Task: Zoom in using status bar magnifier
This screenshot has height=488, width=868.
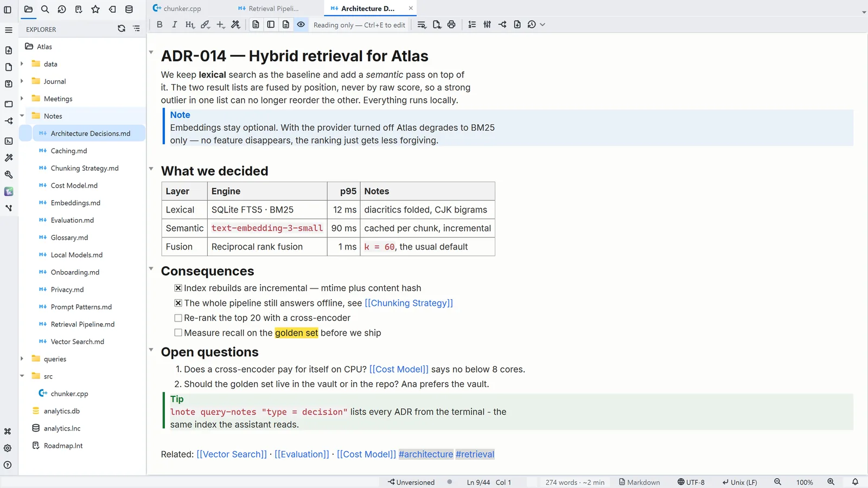Action: click(x=831, y=482)
